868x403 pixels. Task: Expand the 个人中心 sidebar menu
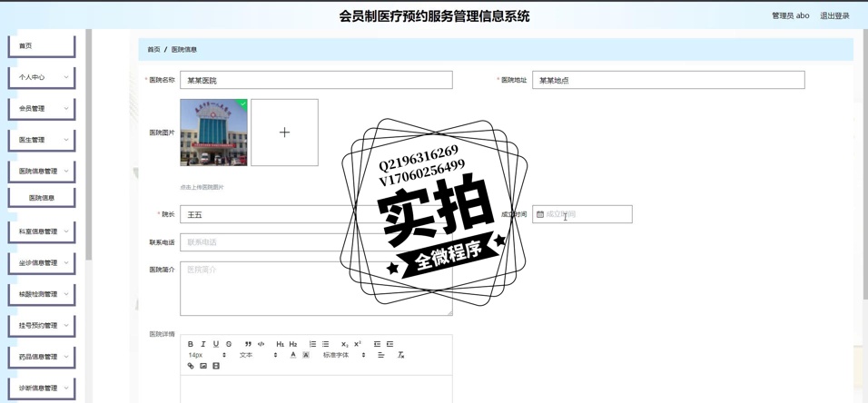pyautogui.click(x=42, y=77)
